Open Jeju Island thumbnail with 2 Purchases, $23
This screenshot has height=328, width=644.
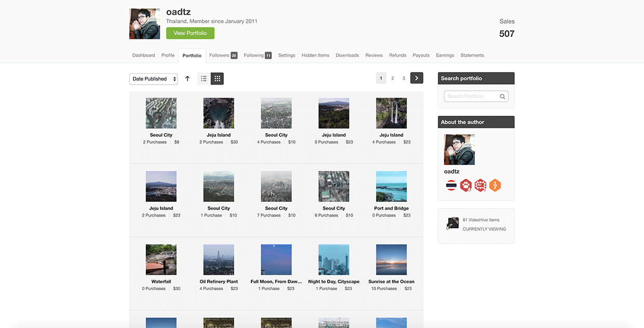161,186
